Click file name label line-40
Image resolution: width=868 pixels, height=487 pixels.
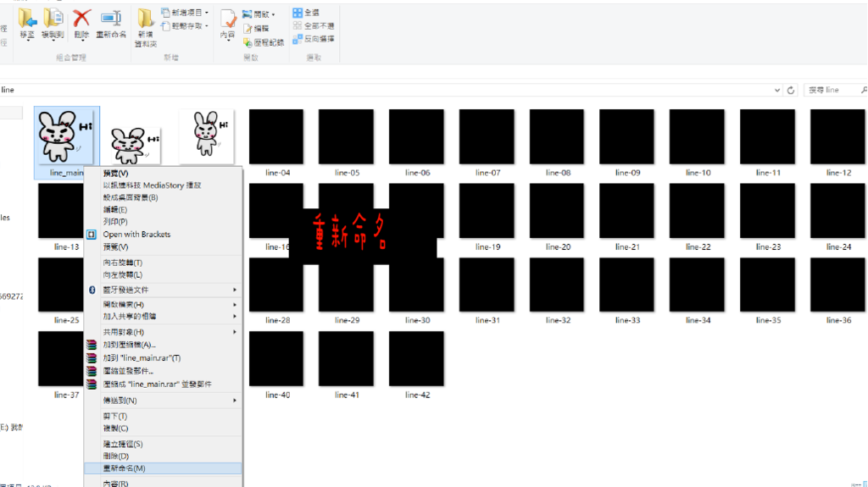tap(277, 396)
